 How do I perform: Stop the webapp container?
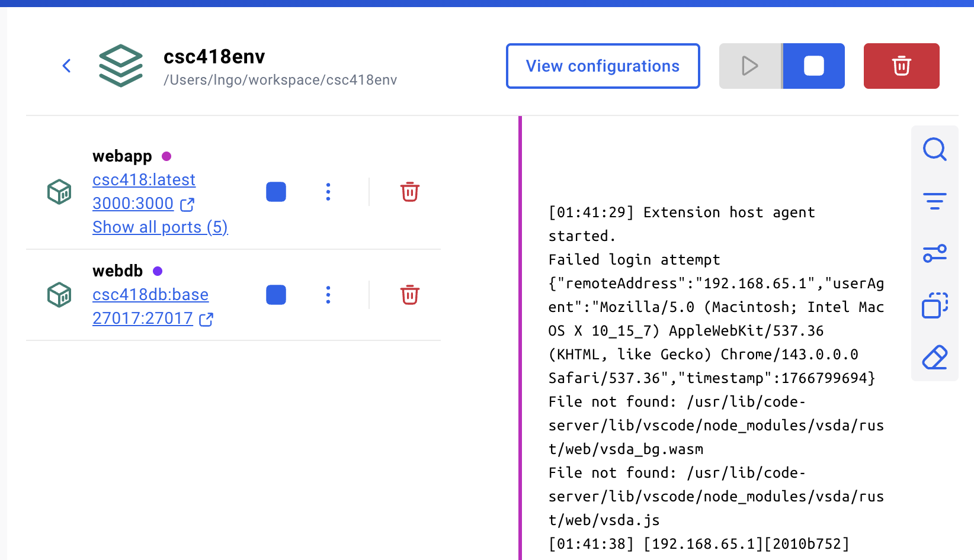[x=276, y=192]
